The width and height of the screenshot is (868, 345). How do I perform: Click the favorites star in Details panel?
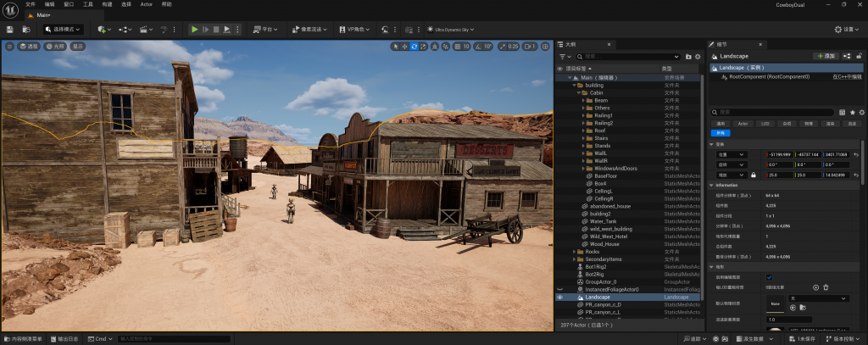[x=852, y=112]
